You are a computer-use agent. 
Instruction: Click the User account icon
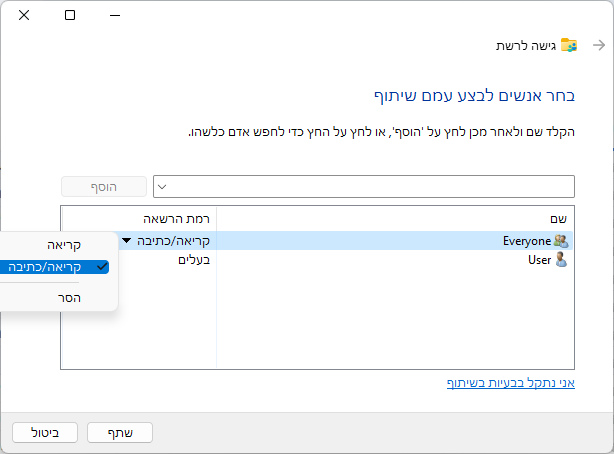click(561, 260)
